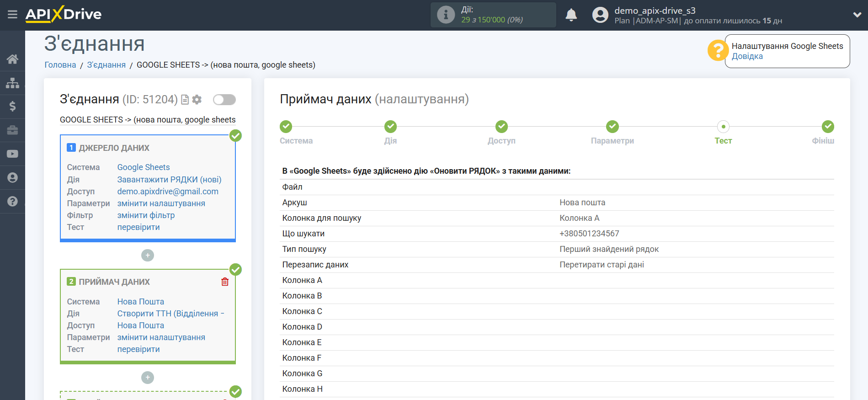Click the Перший знайдений рядок value

(609, 249)
